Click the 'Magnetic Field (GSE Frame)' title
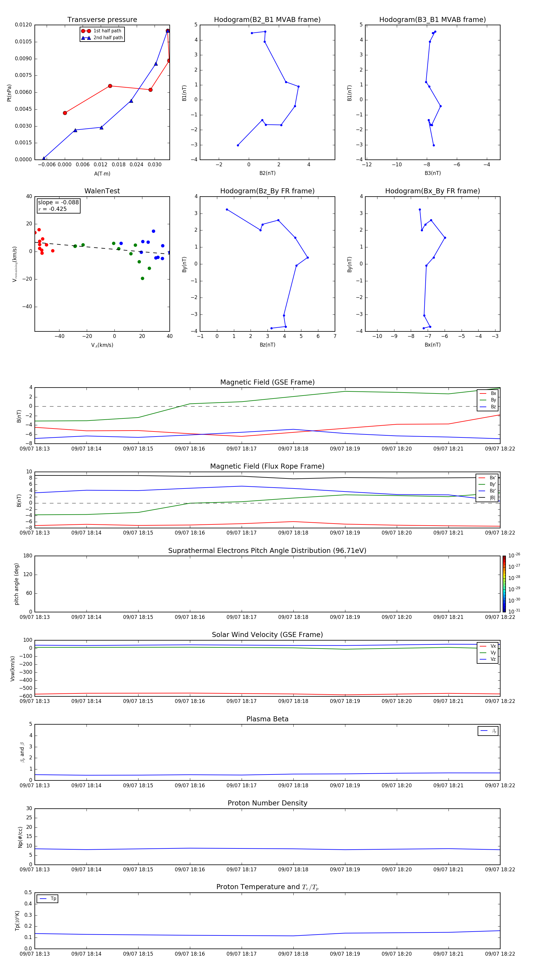 (x=267, y=382)
